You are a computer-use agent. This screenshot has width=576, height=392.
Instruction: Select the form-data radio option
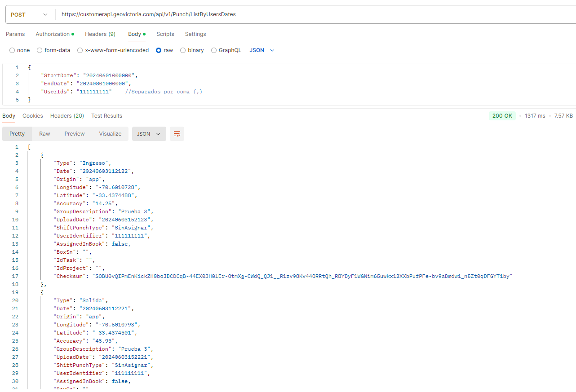point(40,50)
